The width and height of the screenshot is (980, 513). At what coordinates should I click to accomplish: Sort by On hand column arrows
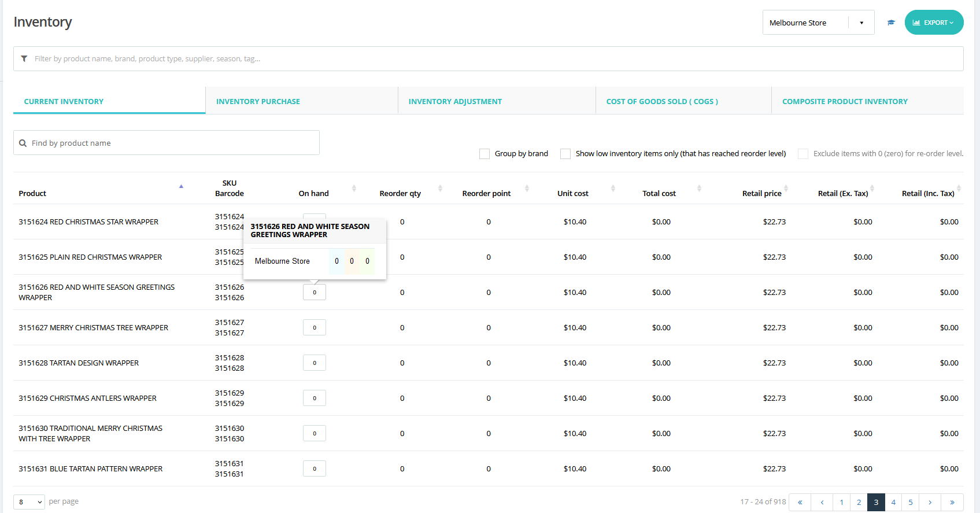coord(354,189)
